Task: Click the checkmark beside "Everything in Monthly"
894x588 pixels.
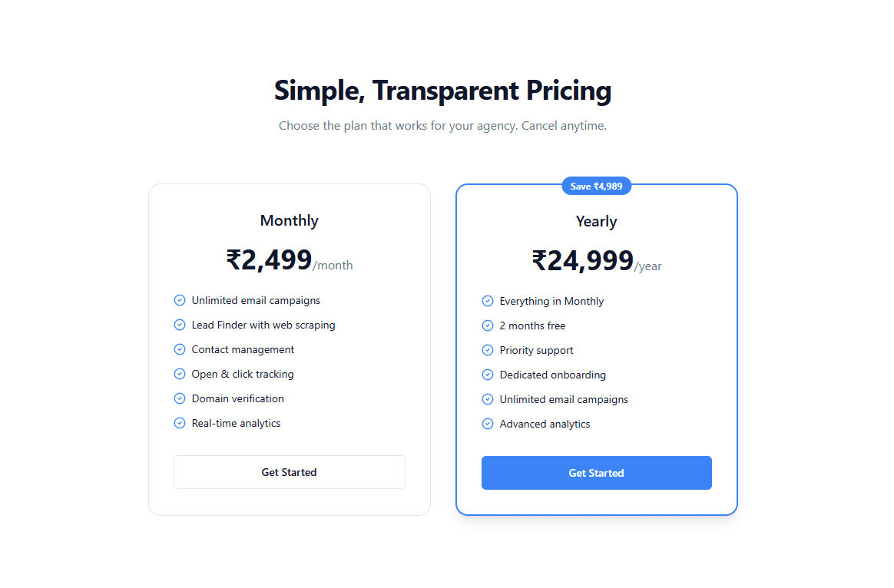Action: [x=487, y=301]
